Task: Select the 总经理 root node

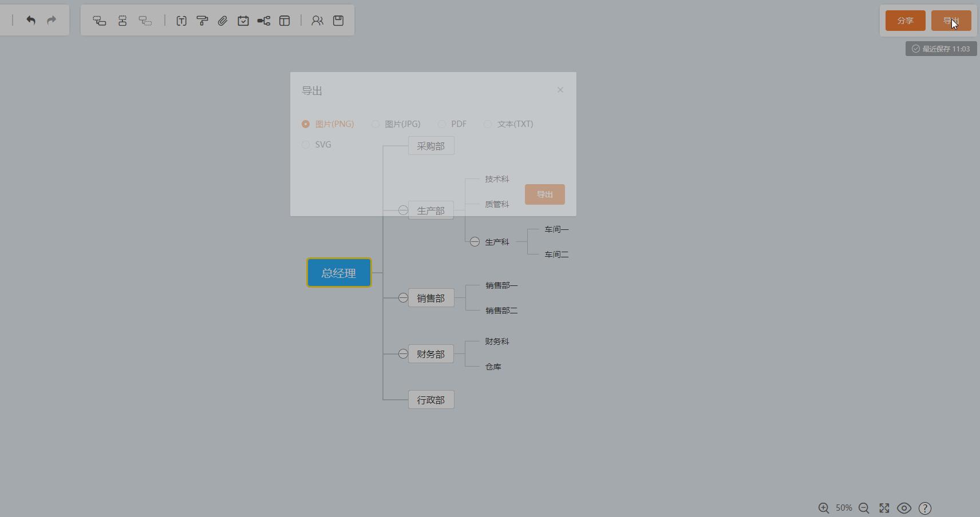Action: [x=339, y=273]
